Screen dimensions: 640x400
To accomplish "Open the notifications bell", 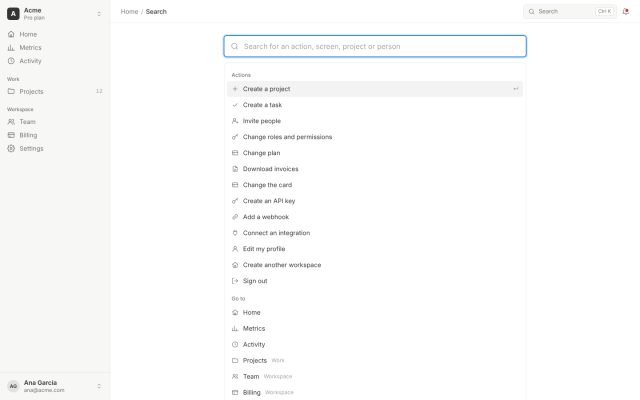I will point(626,11).
